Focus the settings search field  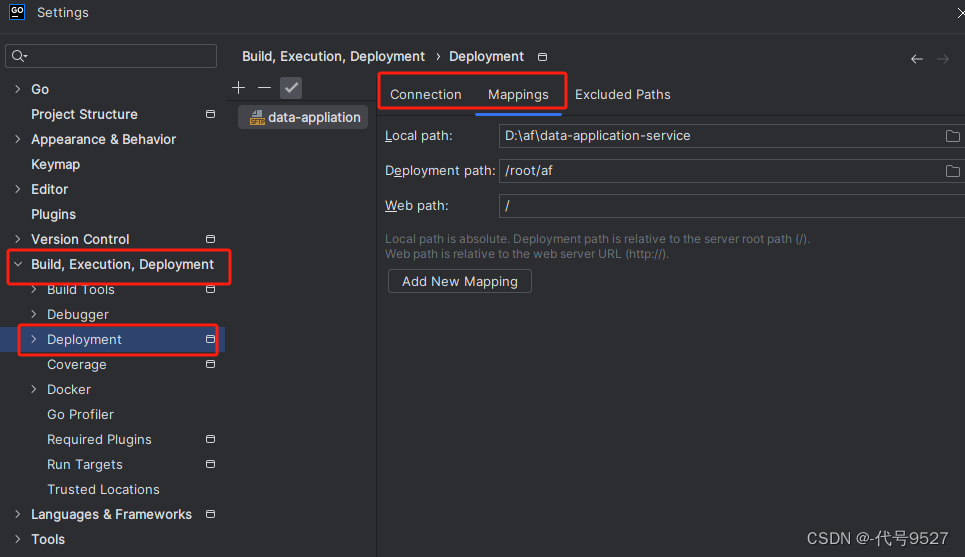tap(111, 56)
